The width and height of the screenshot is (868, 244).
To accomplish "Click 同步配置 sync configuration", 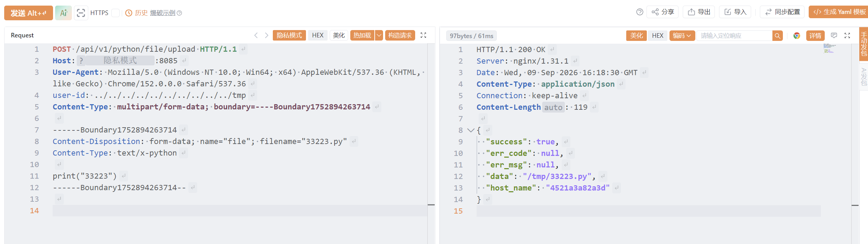I will pos(782,12).
